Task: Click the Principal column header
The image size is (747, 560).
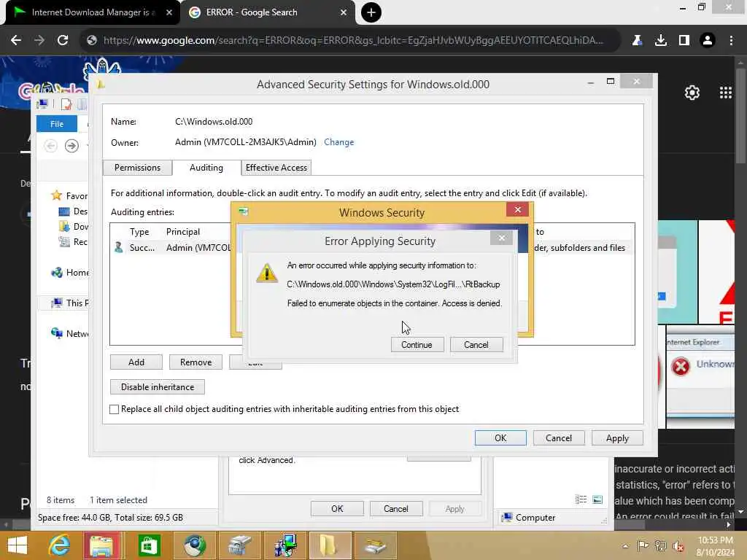Action: pyautogui.click(x=183, y=232)
